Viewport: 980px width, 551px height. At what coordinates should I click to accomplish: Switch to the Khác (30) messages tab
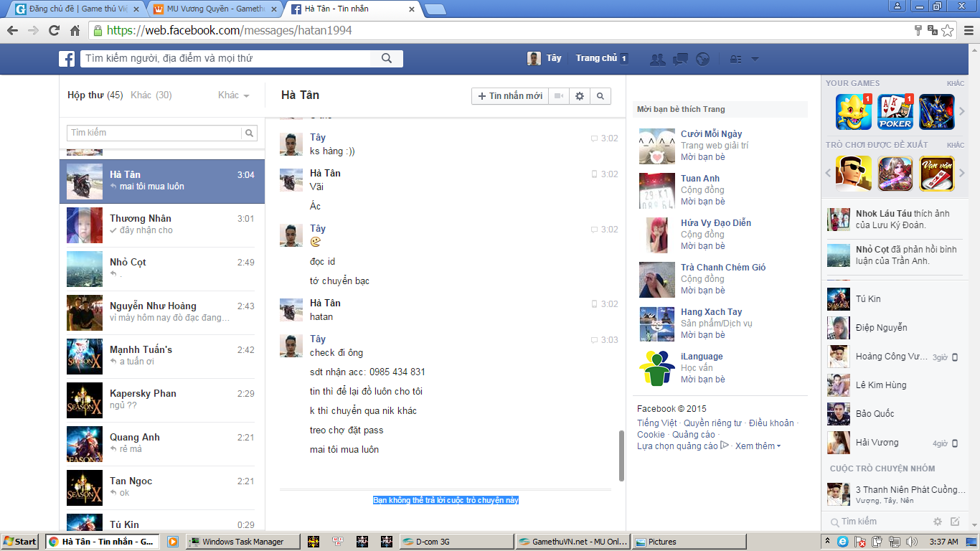click(x=151, y=95)
